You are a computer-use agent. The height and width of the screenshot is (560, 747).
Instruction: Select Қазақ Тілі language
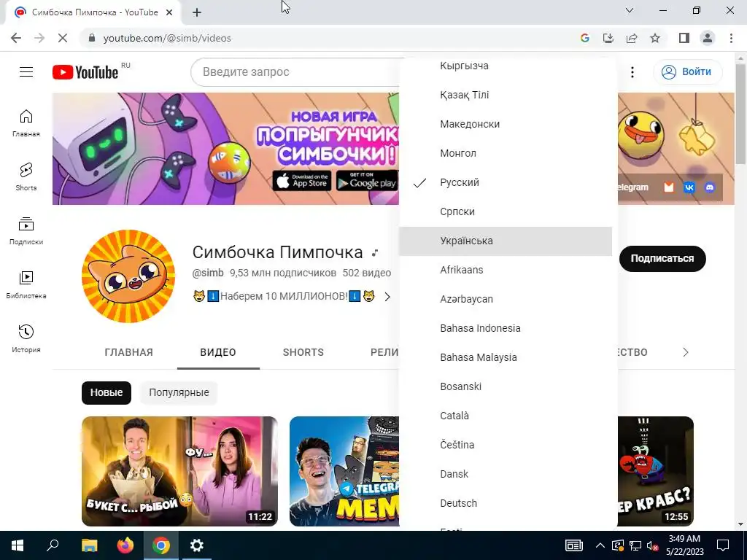(506, 95)
